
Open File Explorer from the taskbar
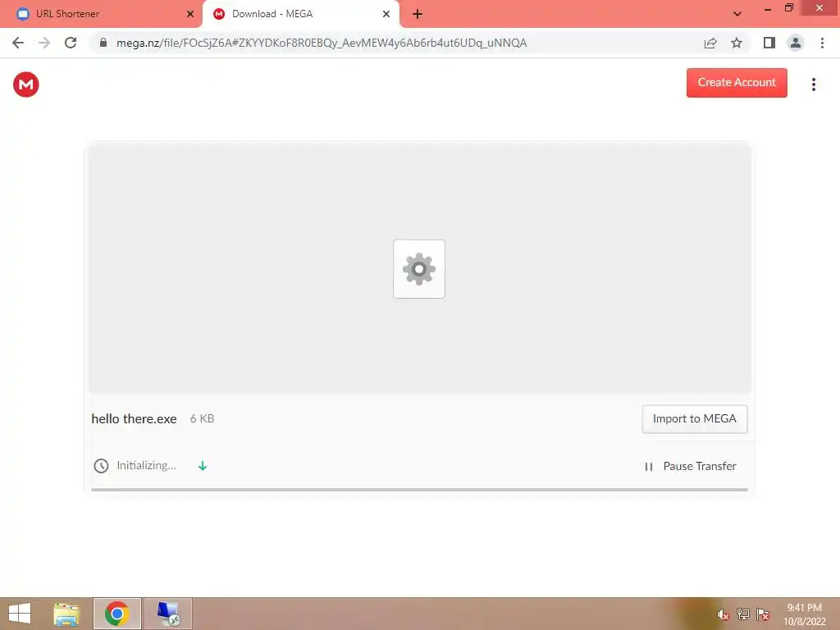coord(67,614)
